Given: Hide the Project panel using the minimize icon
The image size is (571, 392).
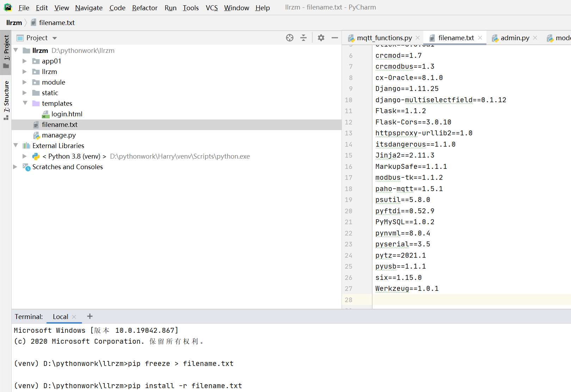Looking at the screenshot, I should [334, 38].
